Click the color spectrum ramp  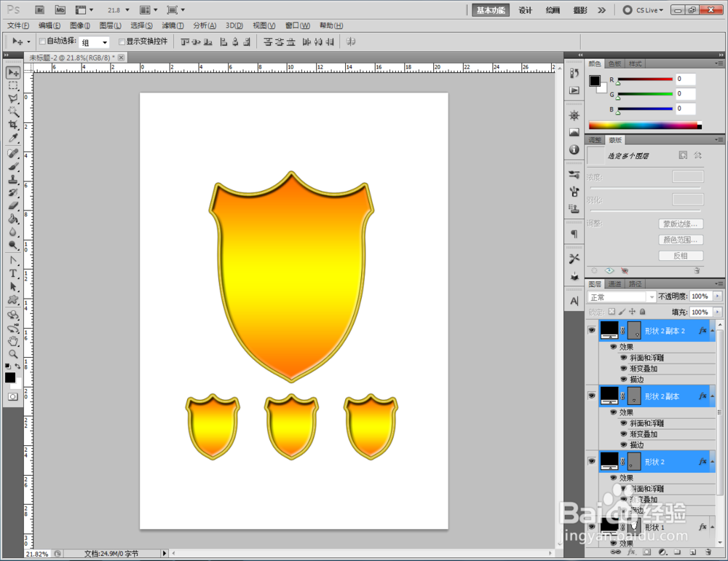click(x=645, y=125)
